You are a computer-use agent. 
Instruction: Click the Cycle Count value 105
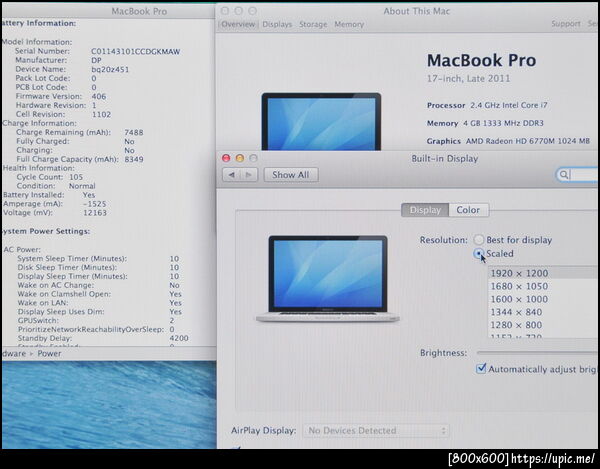76,177
